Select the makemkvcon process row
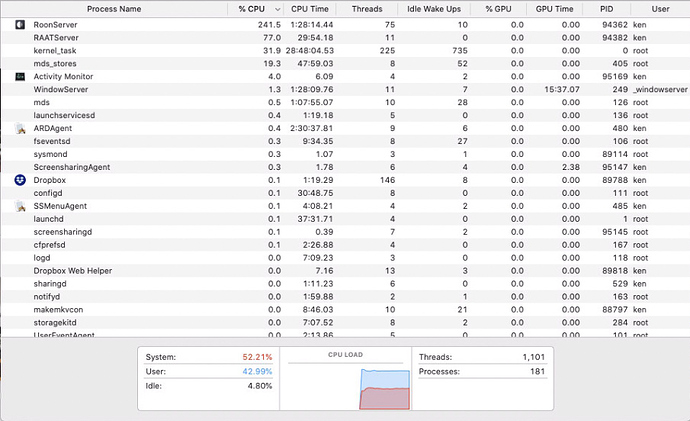Viewport: 690px width, 421px height. 345,310
